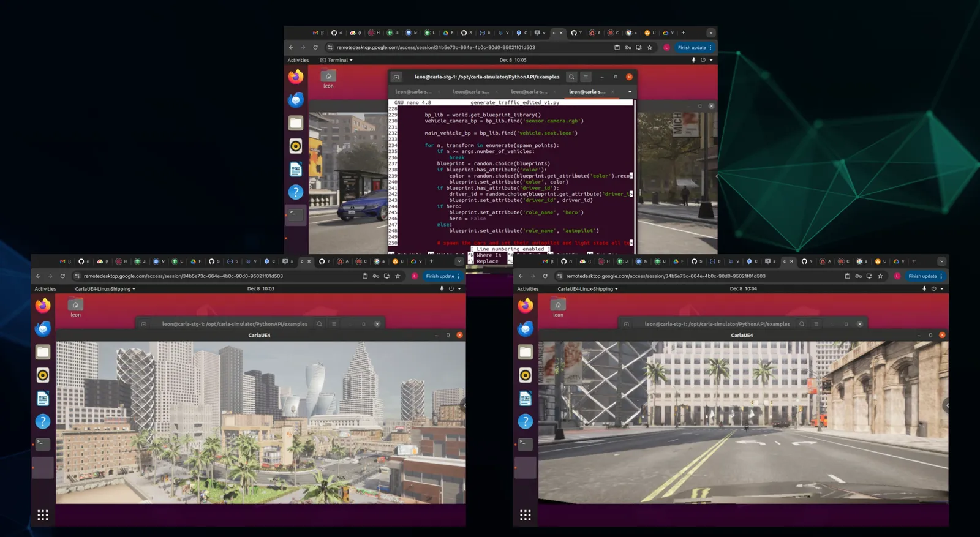Switch to second leon@carla-s terminal tab
Image resolution: width=980 pixels, height=537 pixels.
tap(472, 92)
